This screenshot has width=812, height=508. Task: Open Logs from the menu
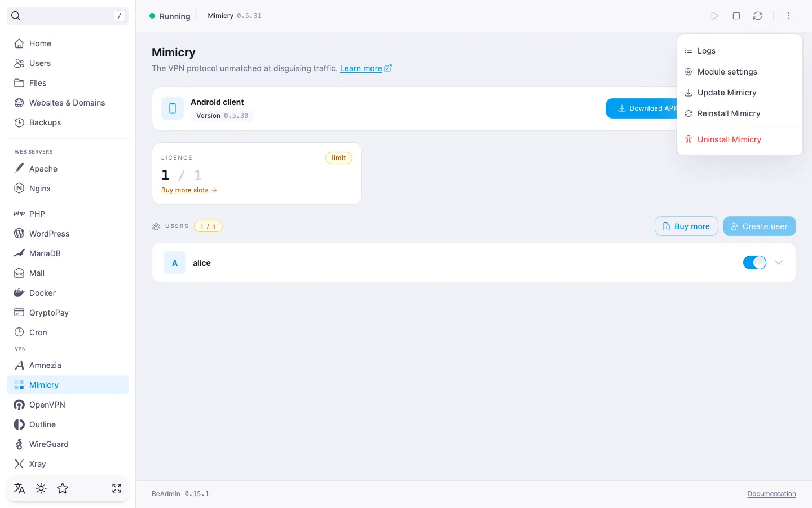(x=740, y=51)
